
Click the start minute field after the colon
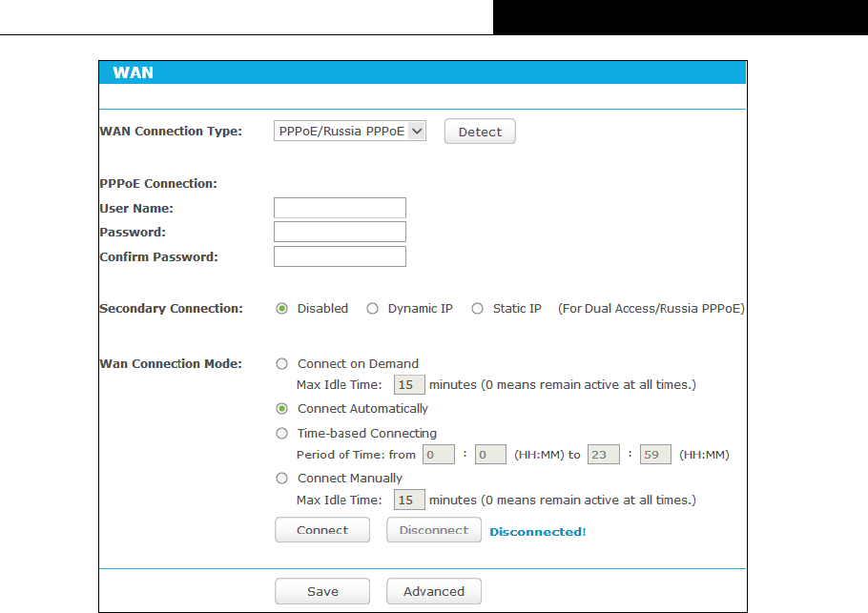[490, 454]
